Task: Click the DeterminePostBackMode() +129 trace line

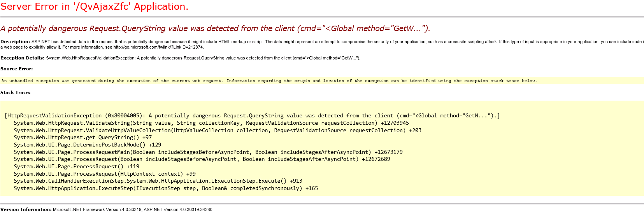Action: [87, 145]
